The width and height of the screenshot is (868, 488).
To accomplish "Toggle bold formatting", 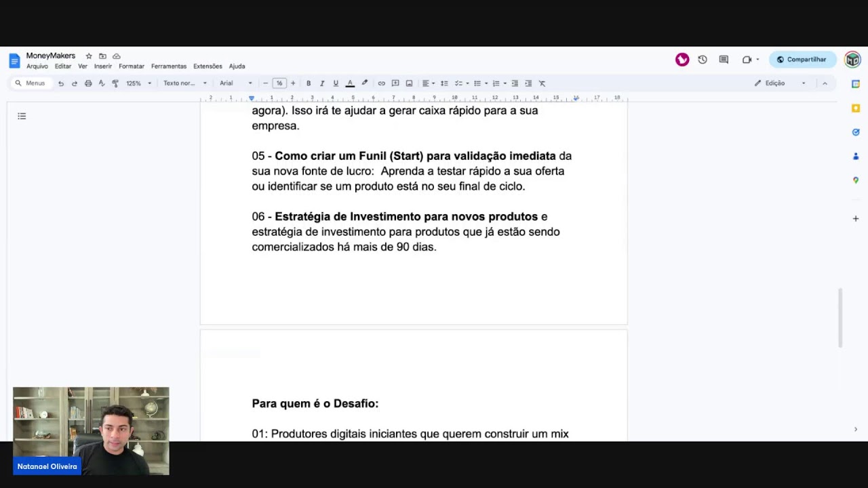I will [309, 83].
